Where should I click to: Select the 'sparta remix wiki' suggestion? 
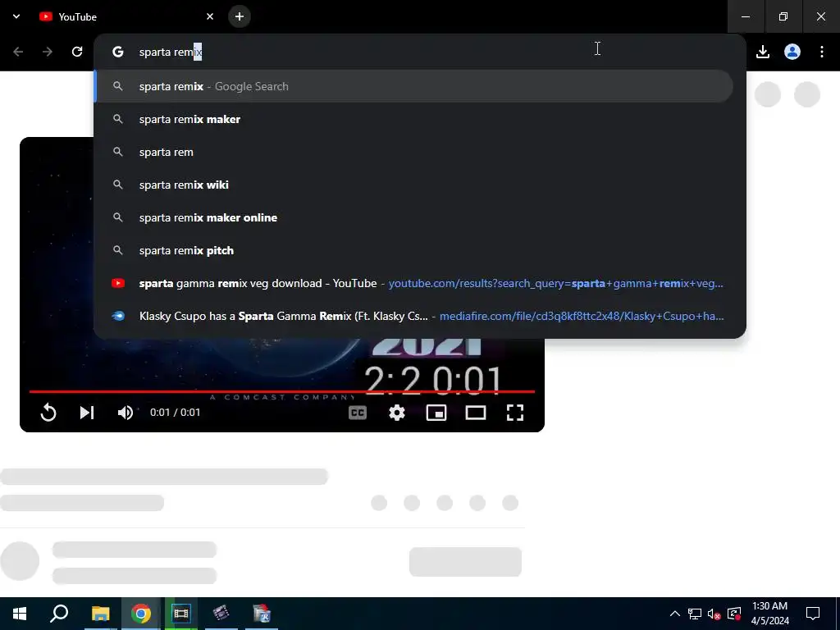413,185
